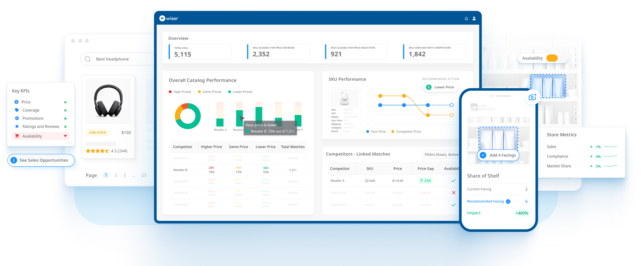The width and height of the screenshot is (644, 266).
Task: Toggle the Availability switch
Action: coord(552,58)
